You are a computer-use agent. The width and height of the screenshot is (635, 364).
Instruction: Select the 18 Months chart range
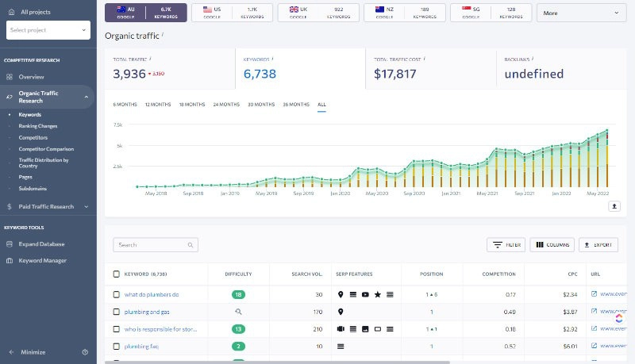[x=192, y=105]
